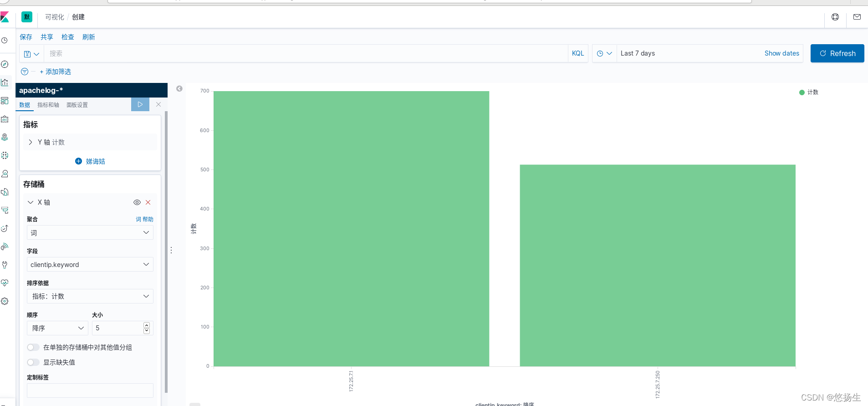The height and width of the screenshot is (406, 868).
Task: Open the Dashboard icon in sidebar
Action: click(x=5, y=101)
